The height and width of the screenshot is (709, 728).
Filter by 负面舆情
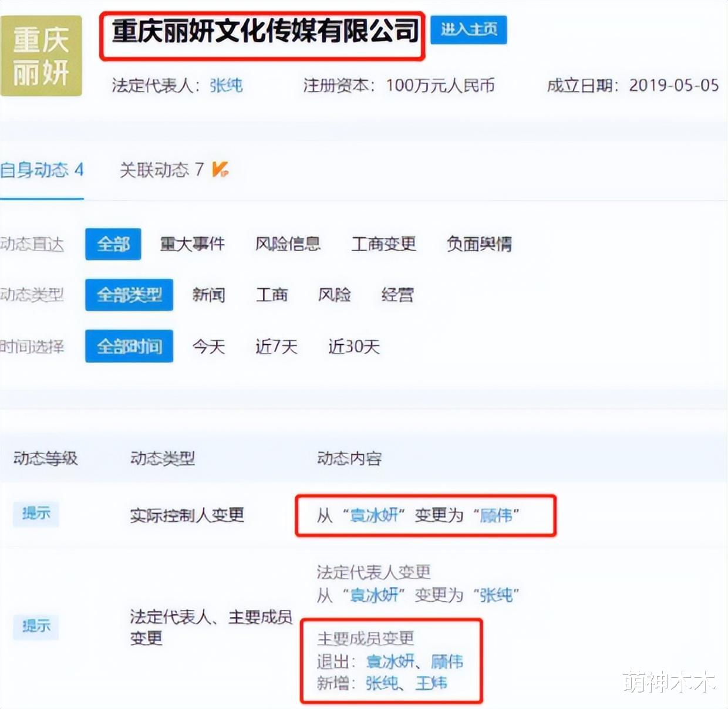479,244
